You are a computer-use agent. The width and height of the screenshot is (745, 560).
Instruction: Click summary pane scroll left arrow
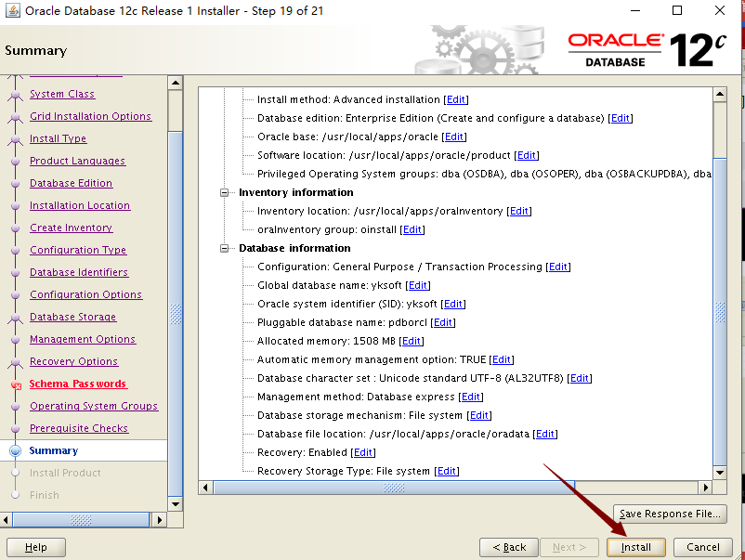tap(205, 488)
